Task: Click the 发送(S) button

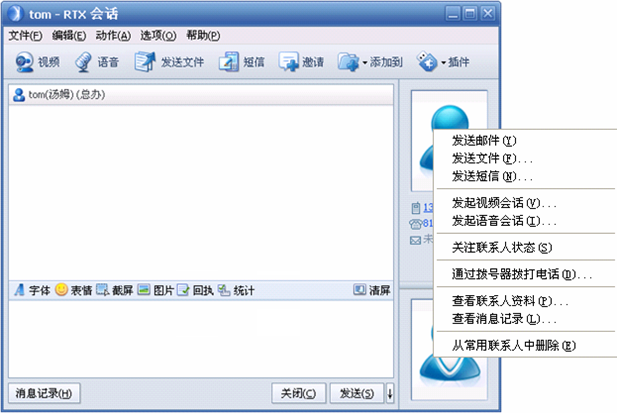Action: pos(357,393)
